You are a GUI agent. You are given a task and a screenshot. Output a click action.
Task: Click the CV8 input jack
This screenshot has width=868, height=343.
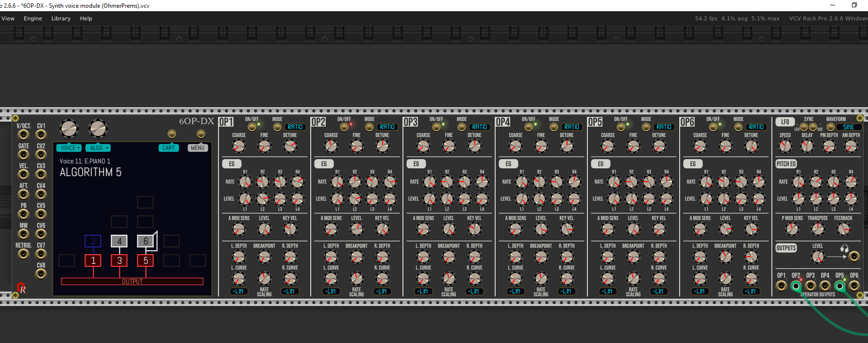pyautogui.click(x=41, y=274)
